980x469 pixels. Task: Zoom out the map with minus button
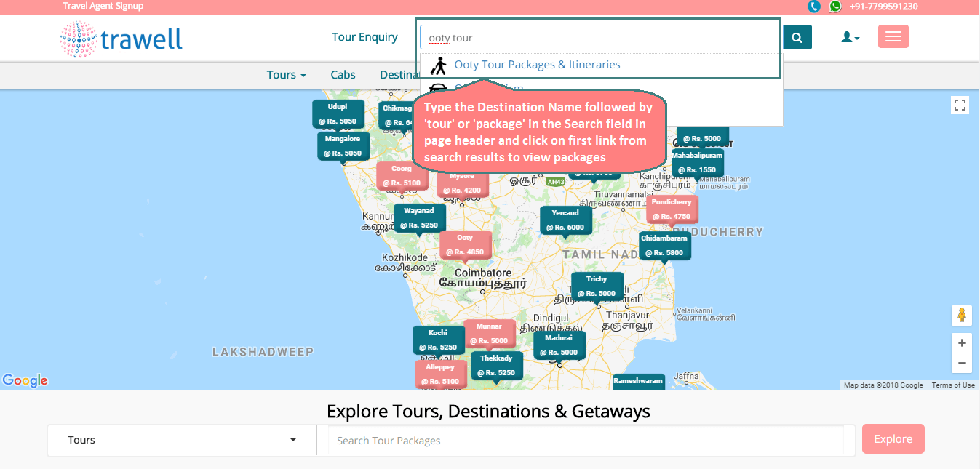point(961,363)
